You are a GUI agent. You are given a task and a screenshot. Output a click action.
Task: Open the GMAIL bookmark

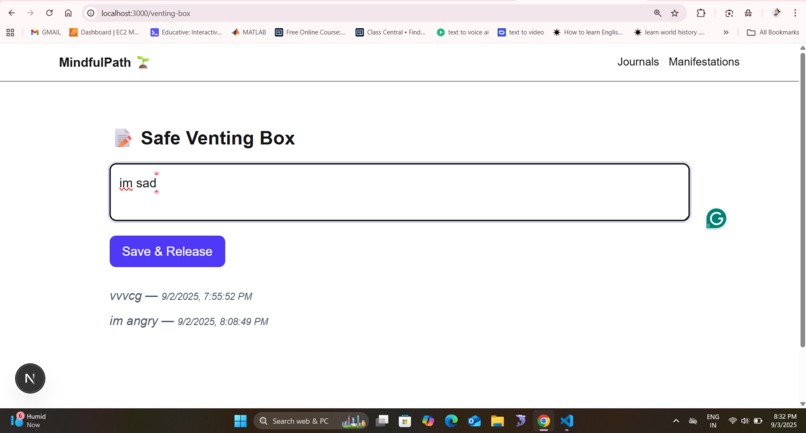(46, 32)
